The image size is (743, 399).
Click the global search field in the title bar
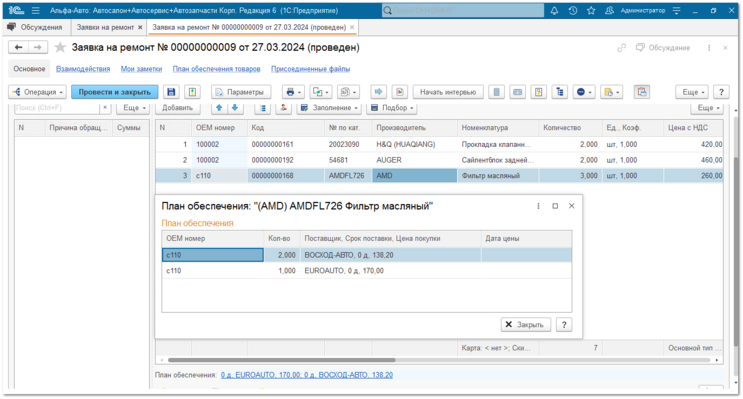click(x=463, y=10)
